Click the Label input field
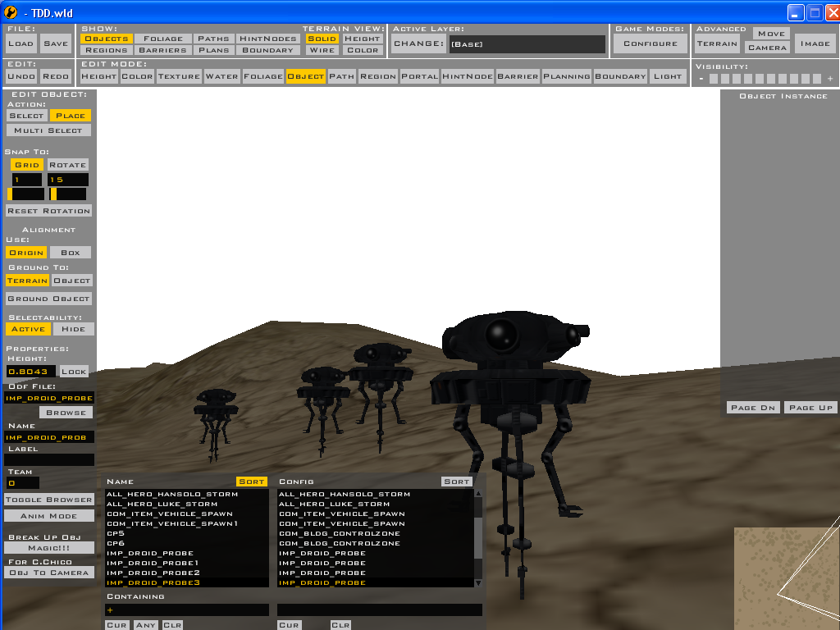Screen dimensions: 840x630 click(49, 459)
